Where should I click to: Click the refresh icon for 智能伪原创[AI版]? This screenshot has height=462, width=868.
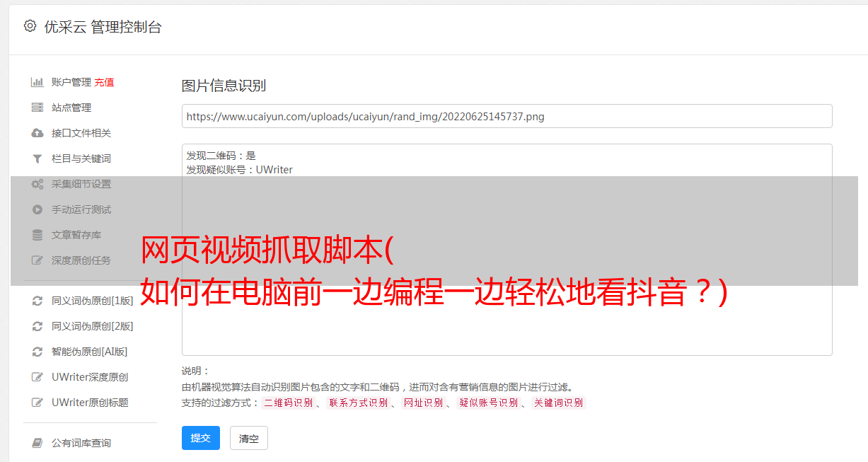(x=37, y=352)
